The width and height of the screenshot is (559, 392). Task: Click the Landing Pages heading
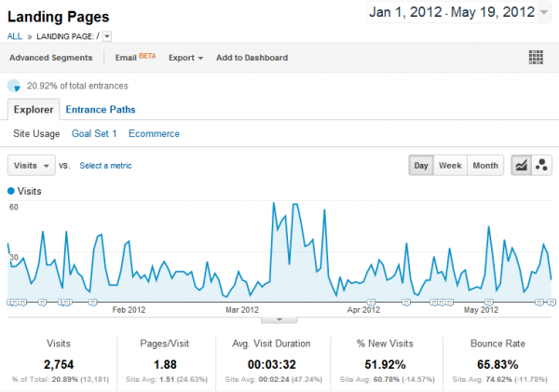click(x=58, y=17)
